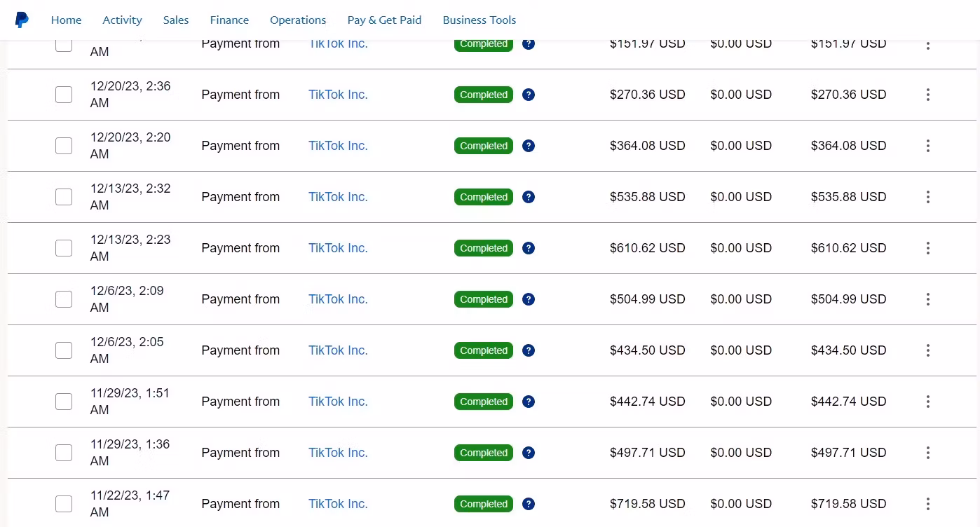Click help icon beside $364.08 payment status
980x527 pixels.
(529, 146)
